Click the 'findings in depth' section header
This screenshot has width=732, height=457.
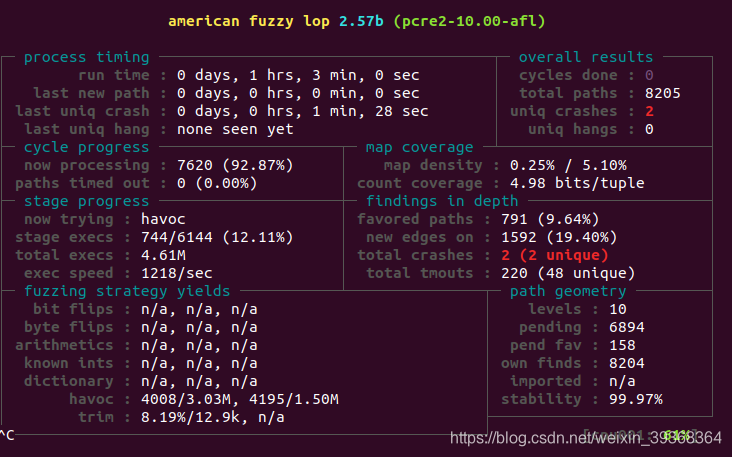tap(442, 201)
